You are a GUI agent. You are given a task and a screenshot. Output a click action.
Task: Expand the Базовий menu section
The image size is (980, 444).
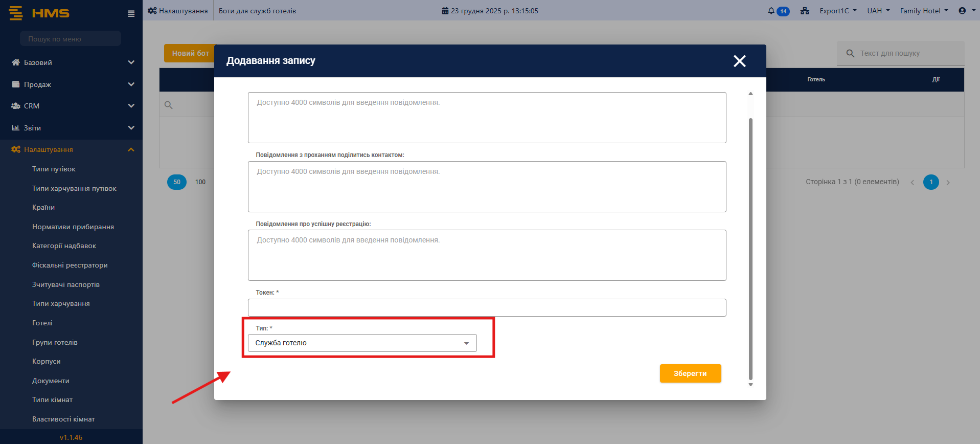[72, 62]
